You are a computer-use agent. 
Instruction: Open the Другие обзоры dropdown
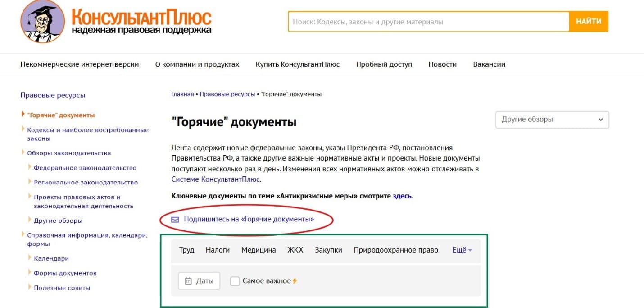(x=552, y=120)
